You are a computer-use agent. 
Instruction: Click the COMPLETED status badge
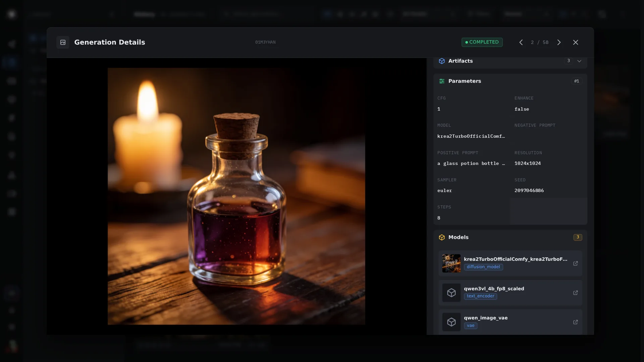coord(482,42)
